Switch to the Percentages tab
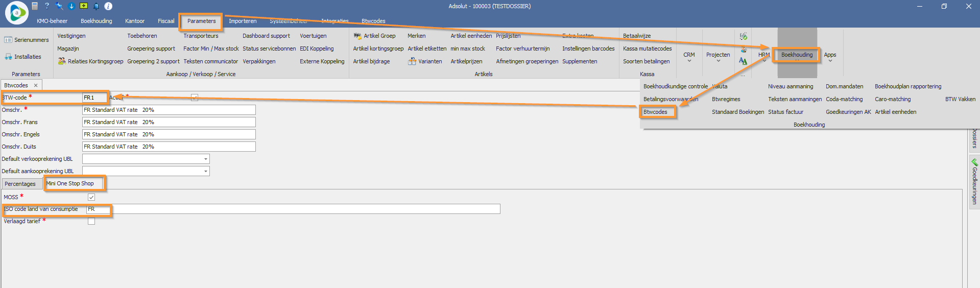Image resolution: width=980 pixels, height=288 pixels. tap(20, 184)
